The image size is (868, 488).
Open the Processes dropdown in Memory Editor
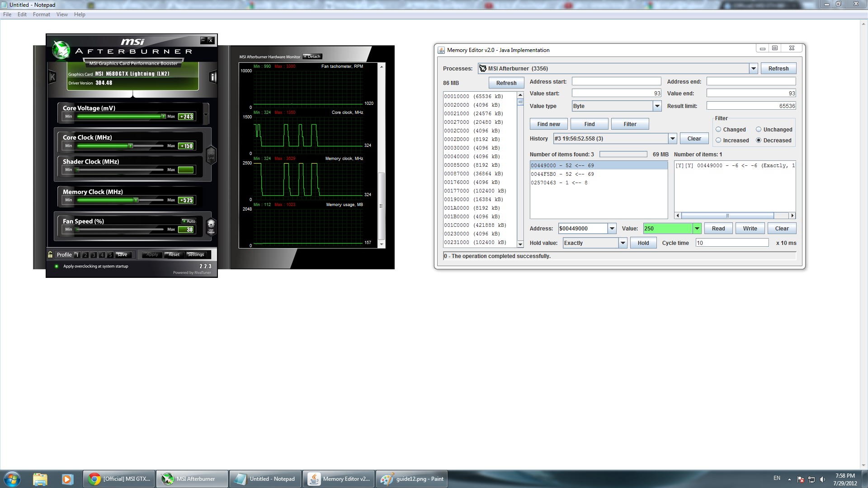(753, 69)
